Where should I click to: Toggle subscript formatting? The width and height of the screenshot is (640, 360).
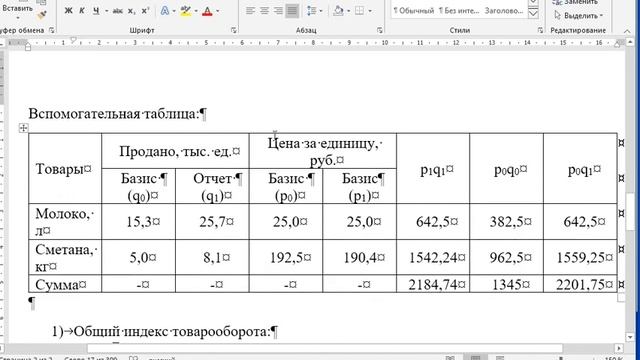[131, 11]
